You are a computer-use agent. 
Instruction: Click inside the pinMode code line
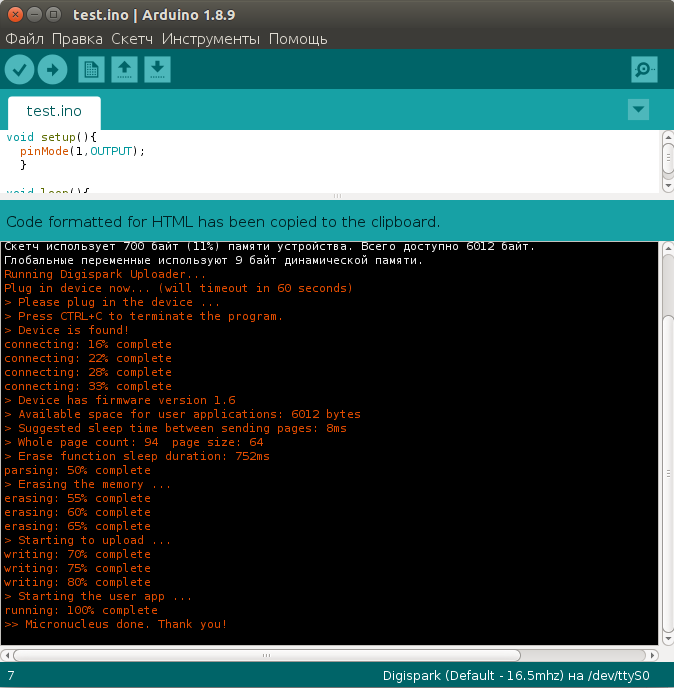[82, 151]
